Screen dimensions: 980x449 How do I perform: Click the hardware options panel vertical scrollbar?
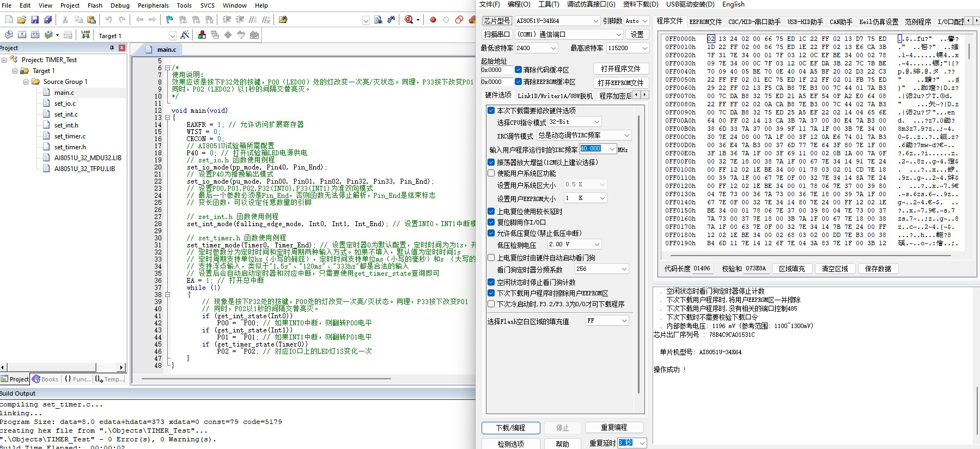coord(639,253)
